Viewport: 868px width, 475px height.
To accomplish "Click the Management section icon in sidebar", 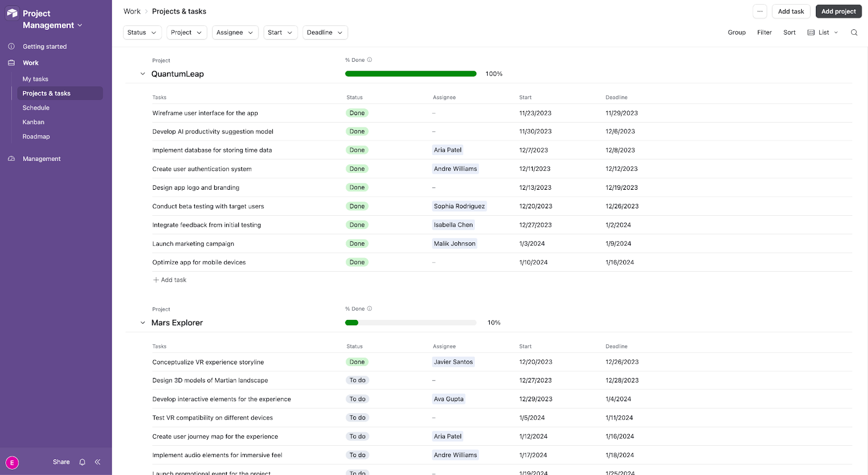I will [11, 159].
